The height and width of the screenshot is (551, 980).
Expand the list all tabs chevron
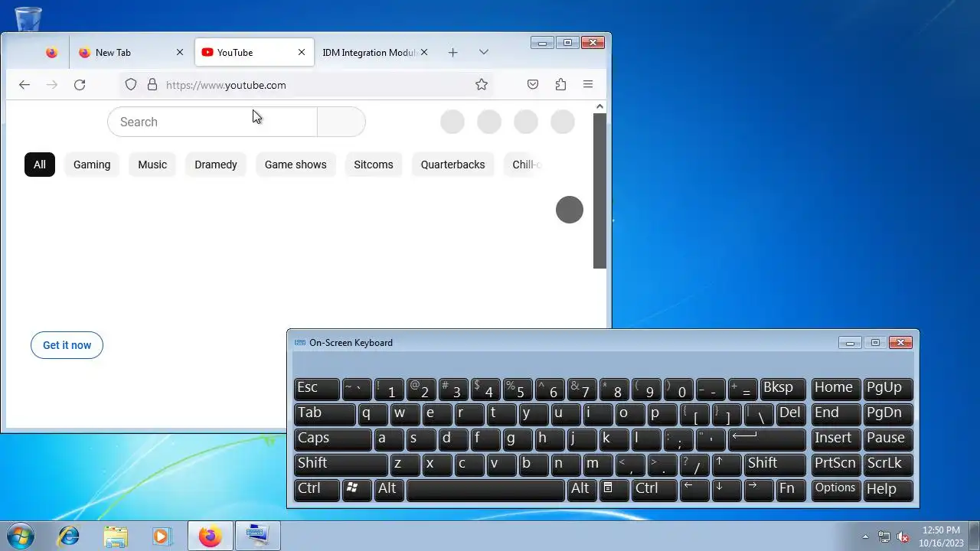coord(484,52)
